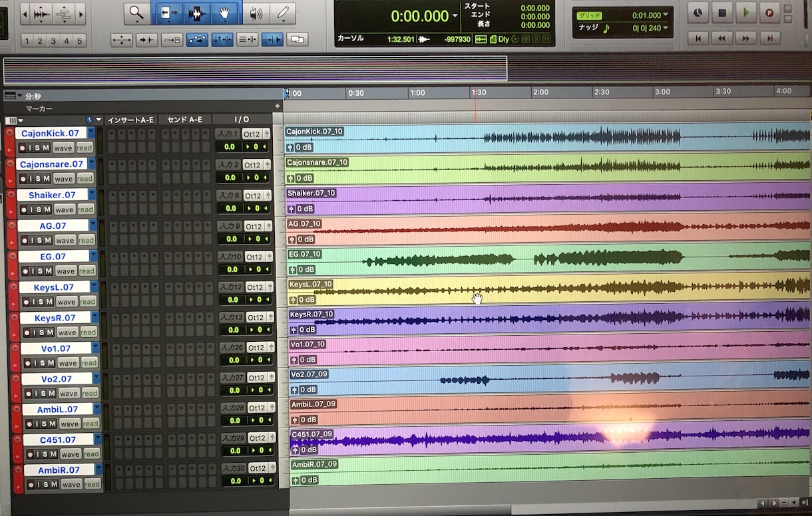812x516 pixels.
Task: Select the Zoomer magnifying glass tool
Action: point(136,13)
